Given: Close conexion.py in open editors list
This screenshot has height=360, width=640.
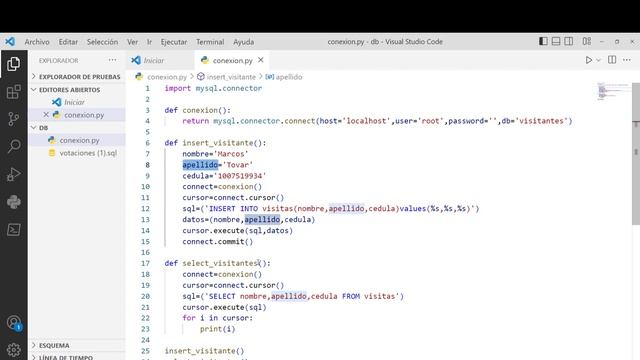Looking at the screenshot, I should [46, 115].
